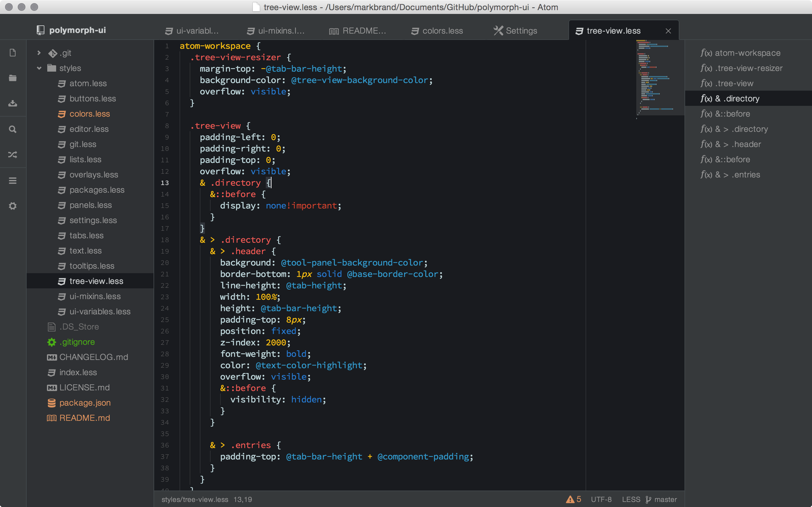Close the tree-view.less tab

click(668, 31)
